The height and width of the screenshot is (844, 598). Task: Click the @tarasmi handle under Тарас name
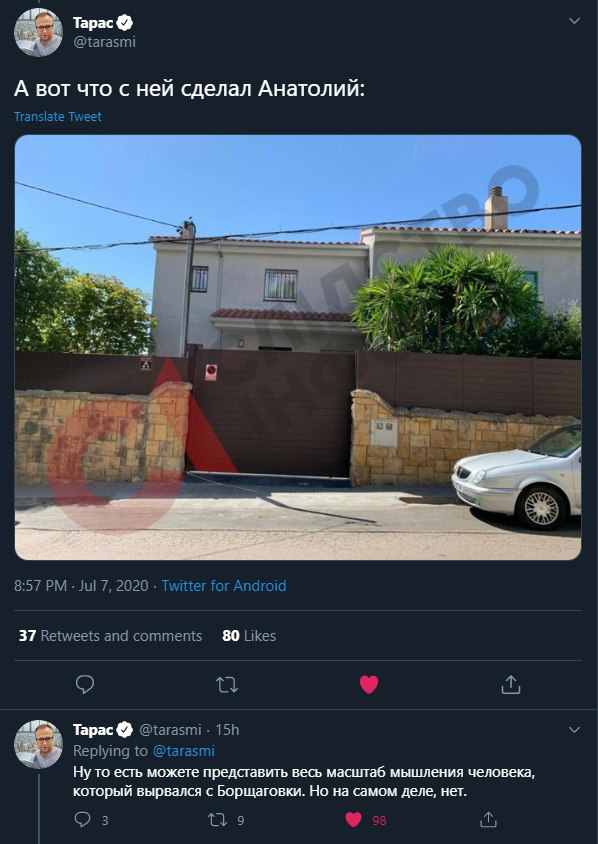click(104, 42)
